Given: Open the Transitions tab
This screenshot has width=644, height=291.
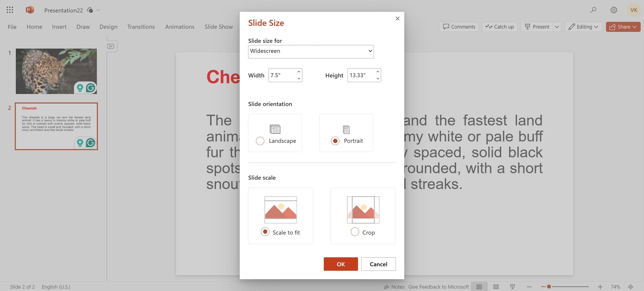Looking at the screenshot, I should click(141, 27).
